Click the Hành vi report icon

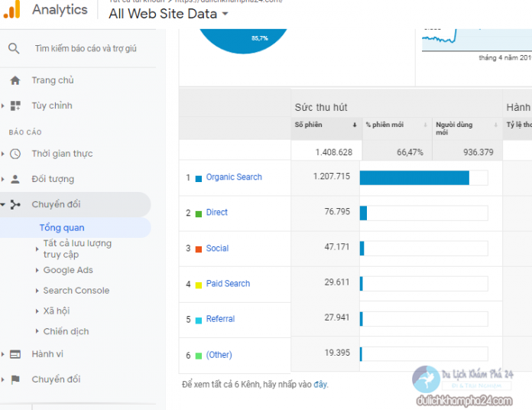coord(15,354)
